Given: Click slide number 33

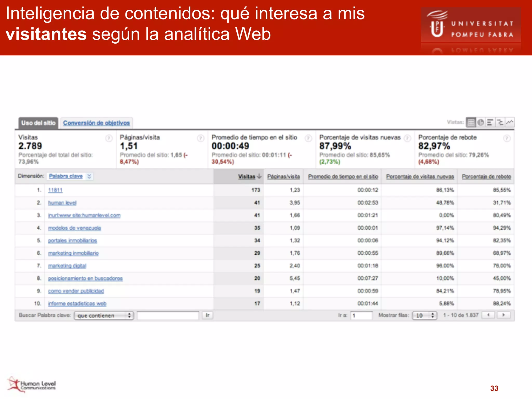Looking at the screenshot, I should click(494, 388).
